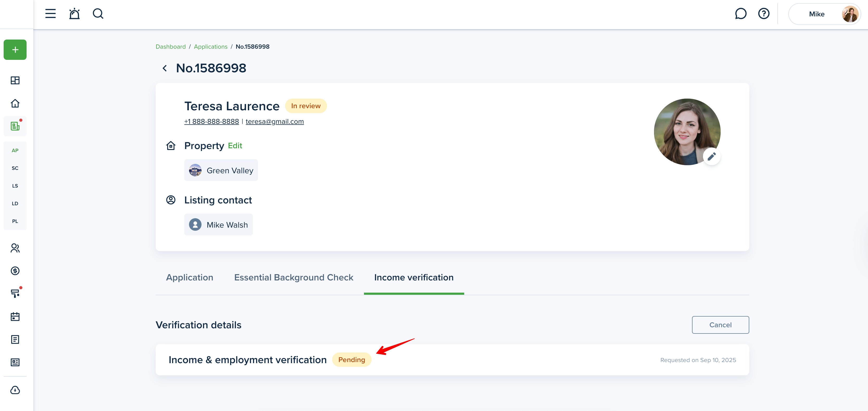Open the hamburger menu
Viewport: 868px width, 411px height.
[51, 14]
